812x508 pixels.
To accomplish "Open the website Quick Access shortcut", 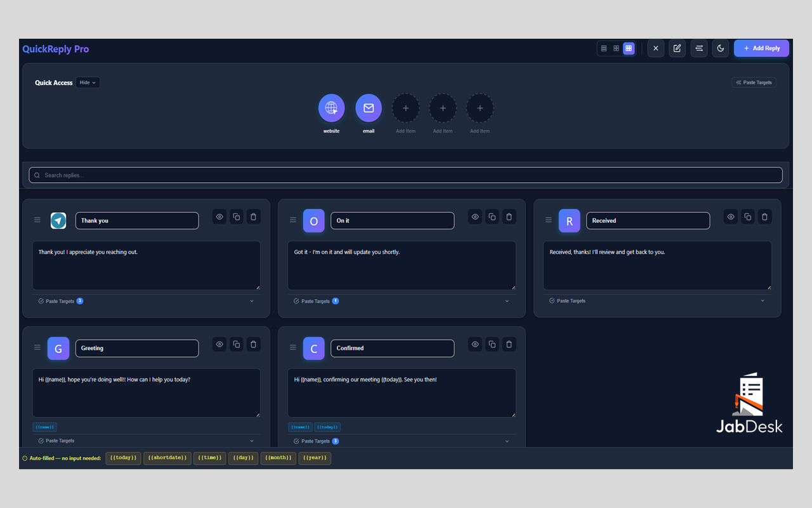I will [x=331, y=107].
